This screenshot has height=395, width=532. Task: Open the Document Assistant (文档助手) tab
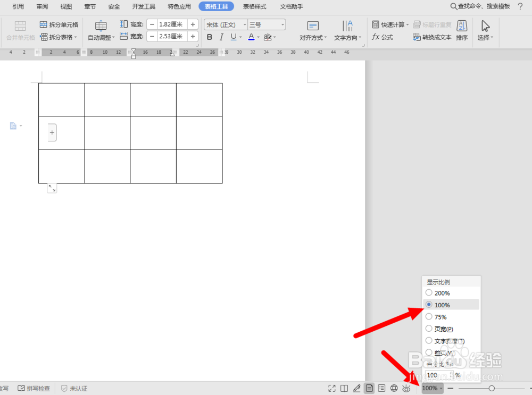click(292, 6)
